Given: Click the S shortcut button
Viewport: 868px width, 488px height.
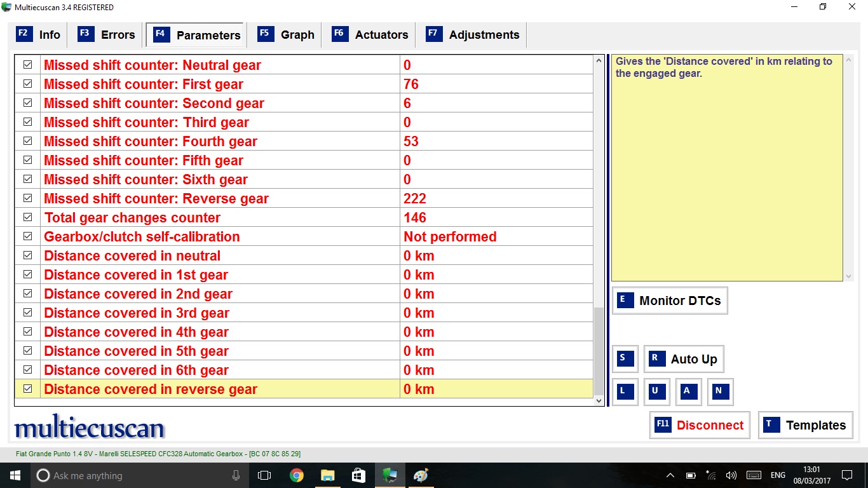Looking at the screenshot, I should click(625, 359).
